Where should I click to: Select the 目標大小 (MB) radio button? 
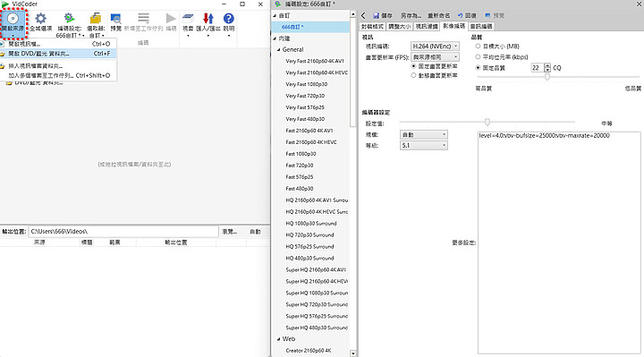(x=478, y=46)
